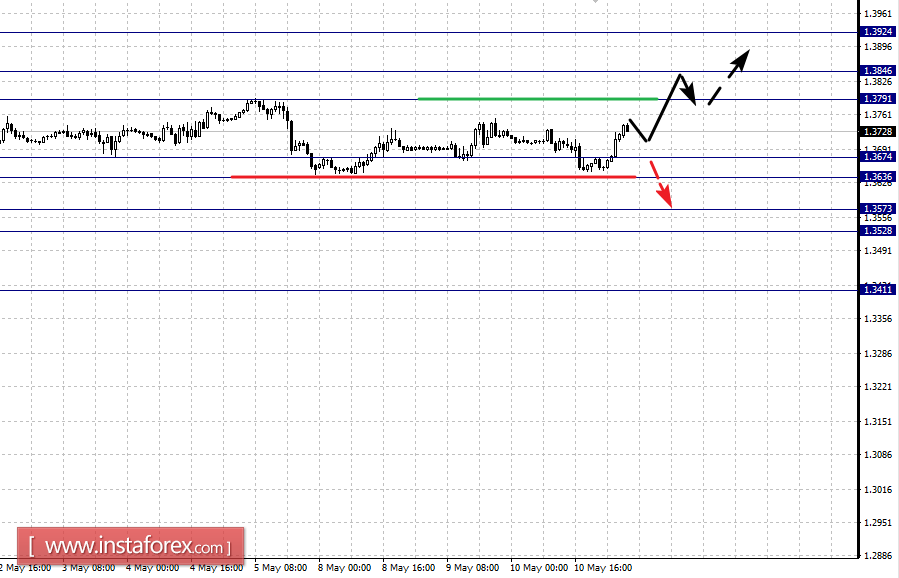
Task: Click the 1.2886 axis price value
Action: point(878,556)
